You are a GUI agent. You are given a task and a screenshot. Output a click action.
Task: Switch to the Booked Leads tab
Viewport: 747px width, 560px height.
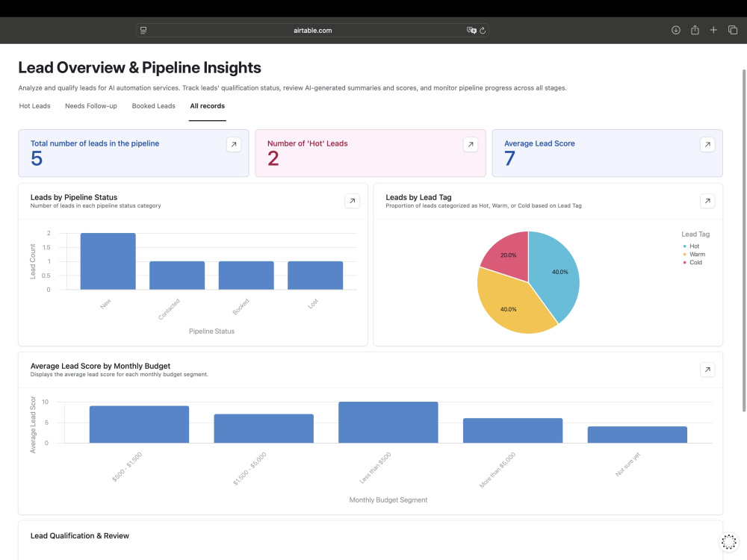click(x=153, y=106)
